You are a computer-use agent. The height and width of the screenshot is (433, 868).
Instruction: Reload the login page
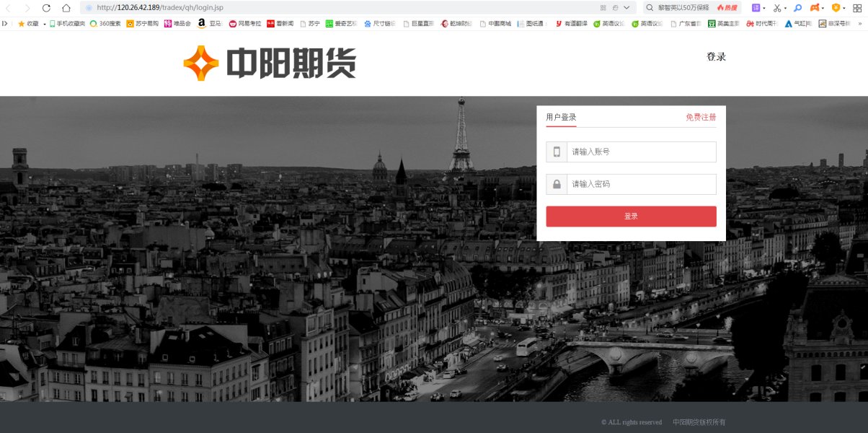click(46, 7)
